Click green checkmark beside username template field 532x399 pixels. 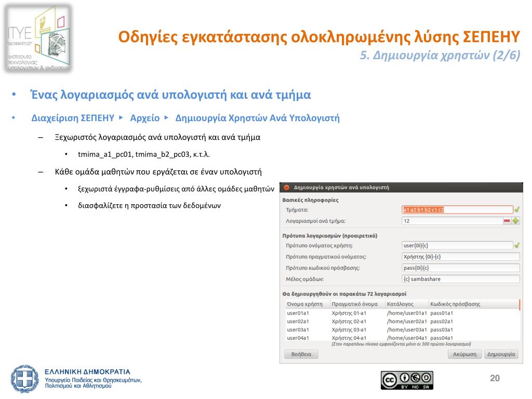coord(517,245)
